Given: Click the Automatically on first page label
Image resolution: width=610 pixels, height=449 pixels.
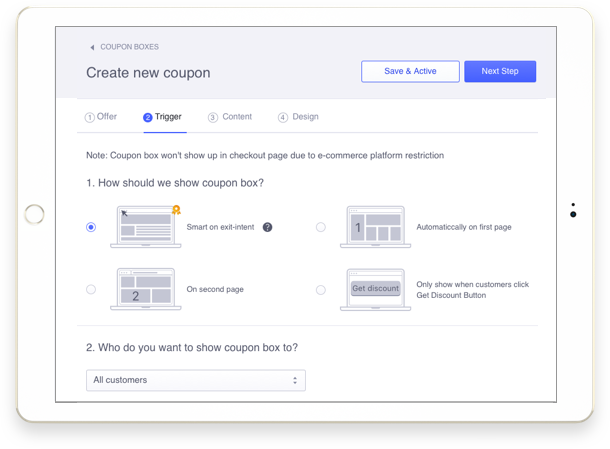Looking at the screenshot, I should pyautogui.click(x=464, y=227).
